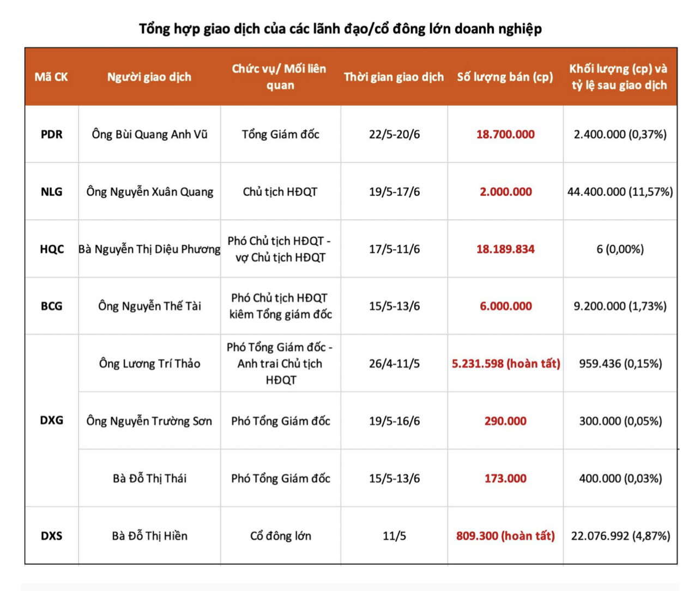The image size is (700, 591).
Task: Click the BCG stock code cell
Action: 52,306
